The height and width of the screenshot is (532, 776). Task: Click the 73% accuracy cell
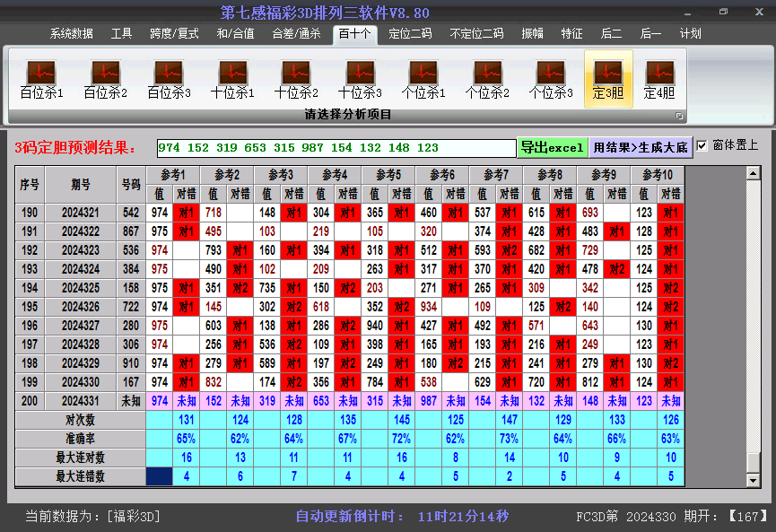point(510,439)
